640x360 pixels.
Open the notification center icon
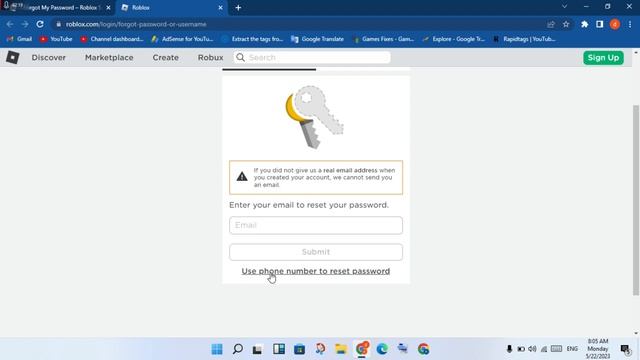(x=625, y=349)
